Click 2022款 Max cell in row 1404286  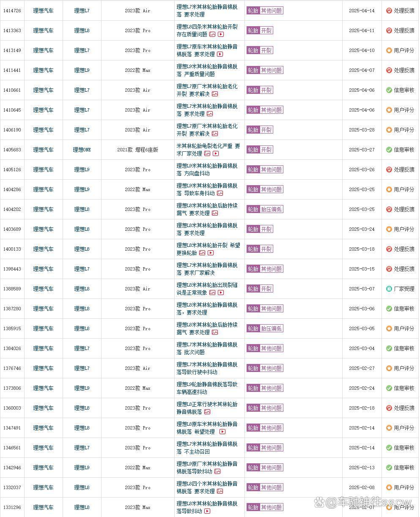[137, 189]
